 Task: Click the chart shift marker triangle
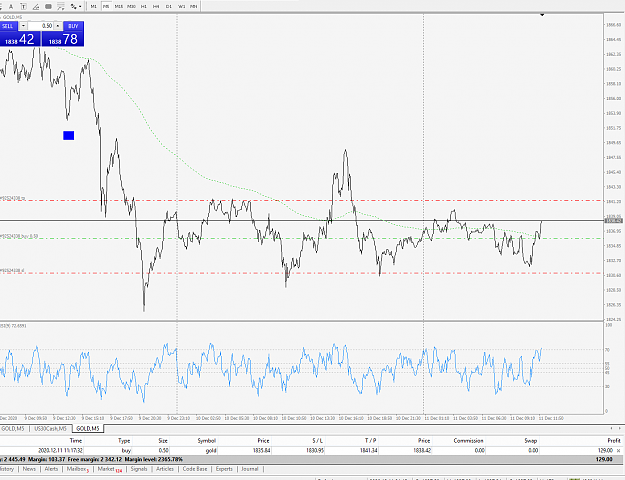(542, 15)
